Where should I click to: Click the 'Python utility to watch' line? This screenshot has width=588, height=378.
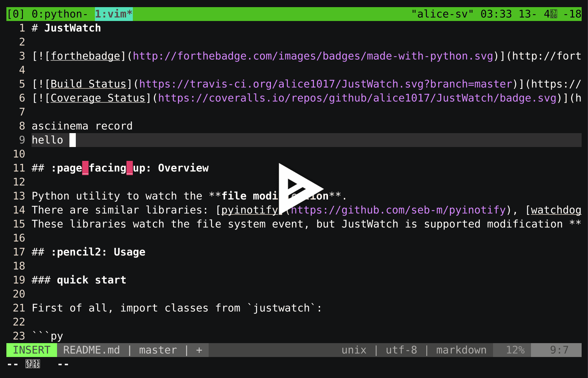[189, 196]
